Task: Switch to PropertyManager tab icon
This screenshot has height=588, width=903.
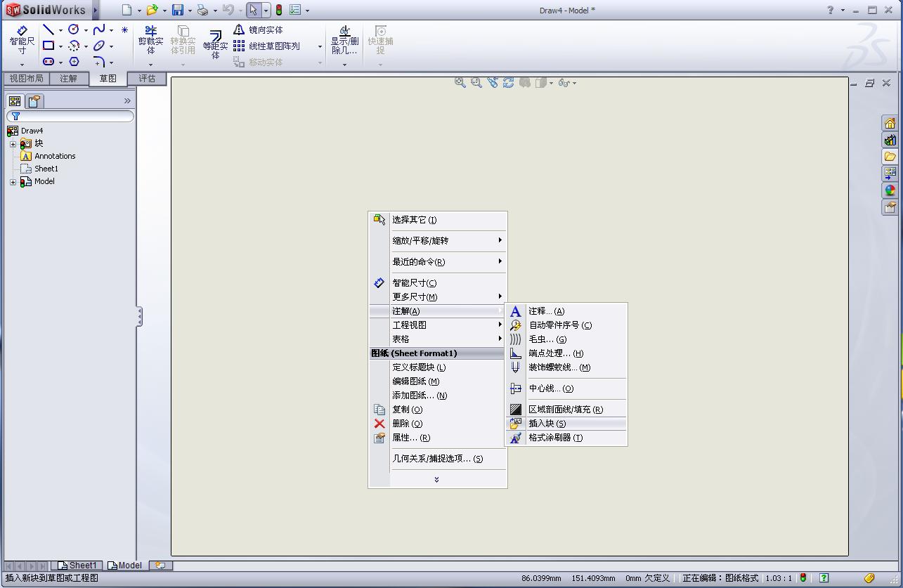Action: [x=34, y=100]
